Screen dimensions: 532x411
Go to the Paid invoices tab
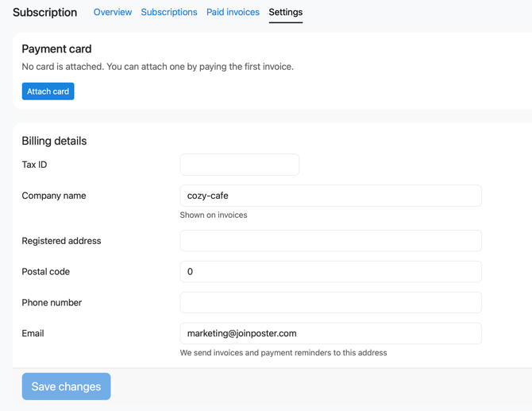coord(233,12)
